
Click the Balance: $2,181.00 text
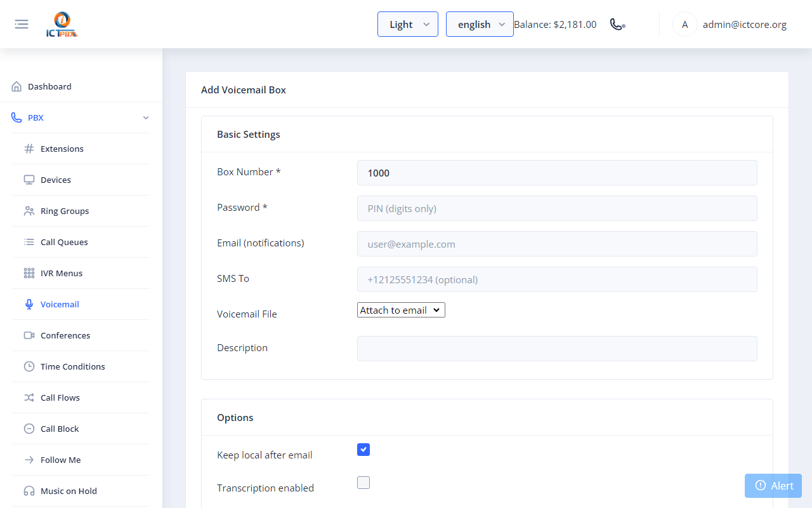555,25
